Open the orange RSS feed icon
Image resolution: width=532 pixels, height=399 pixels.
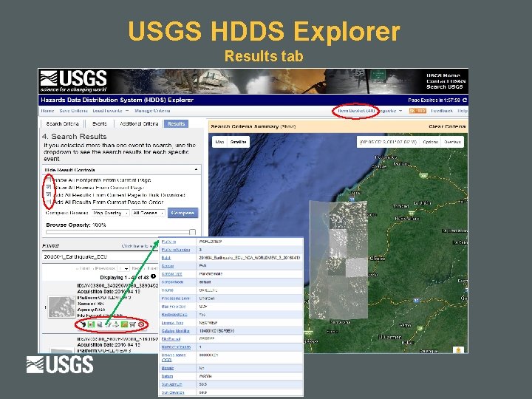point(417,111)
